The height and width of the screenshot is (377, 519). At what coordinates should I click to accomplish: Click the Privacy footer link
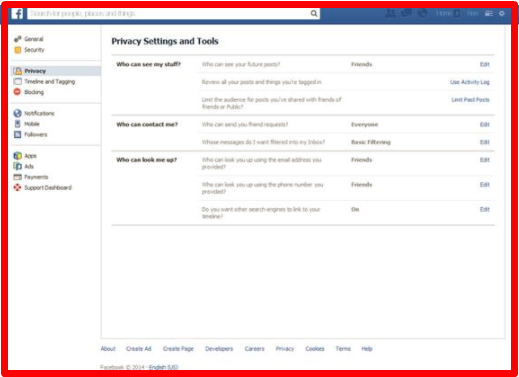tap(285, 349)
